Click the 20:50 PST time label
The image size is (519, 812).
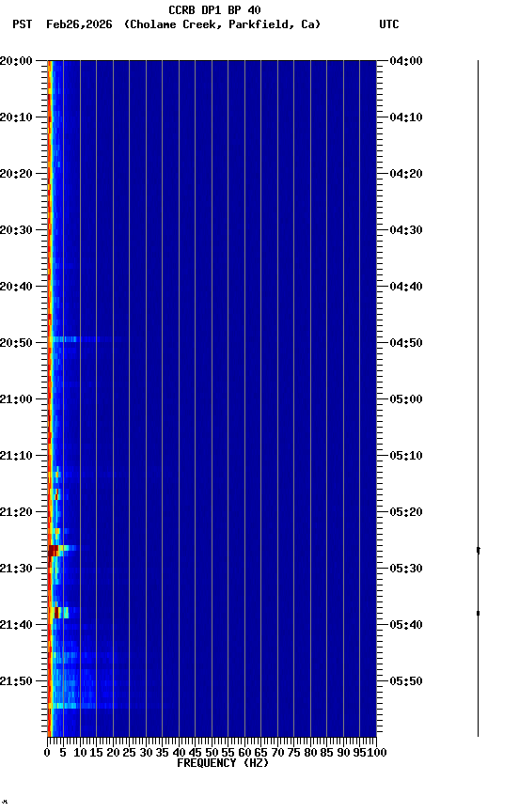(x=16, y=343)
